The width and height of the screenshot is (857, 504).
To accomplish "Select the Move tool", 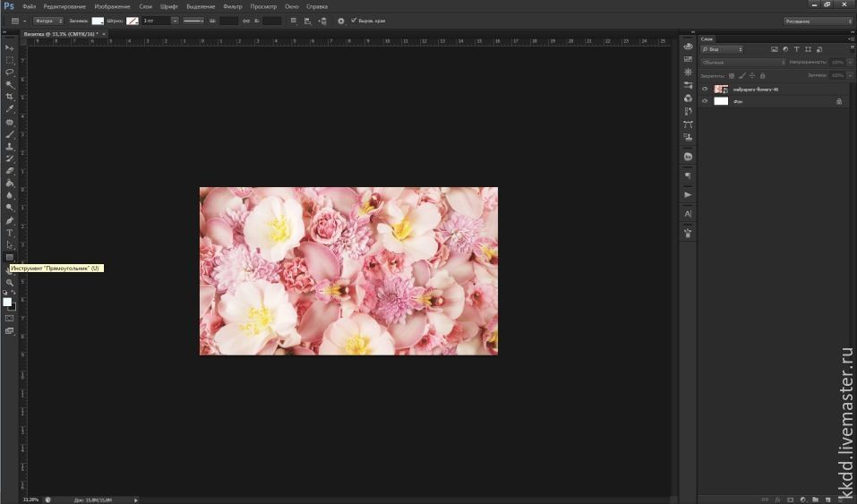I will pyautogui.click(x=10, y=48).
